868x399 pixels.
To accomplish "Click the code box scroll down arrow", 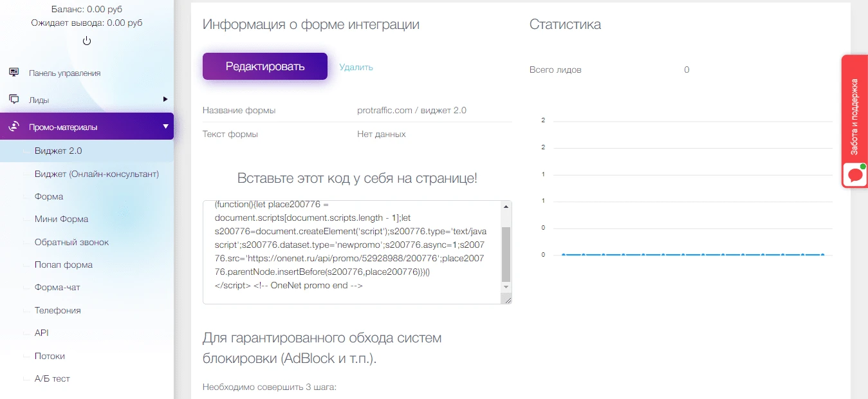I will click(x=506, y=286).
